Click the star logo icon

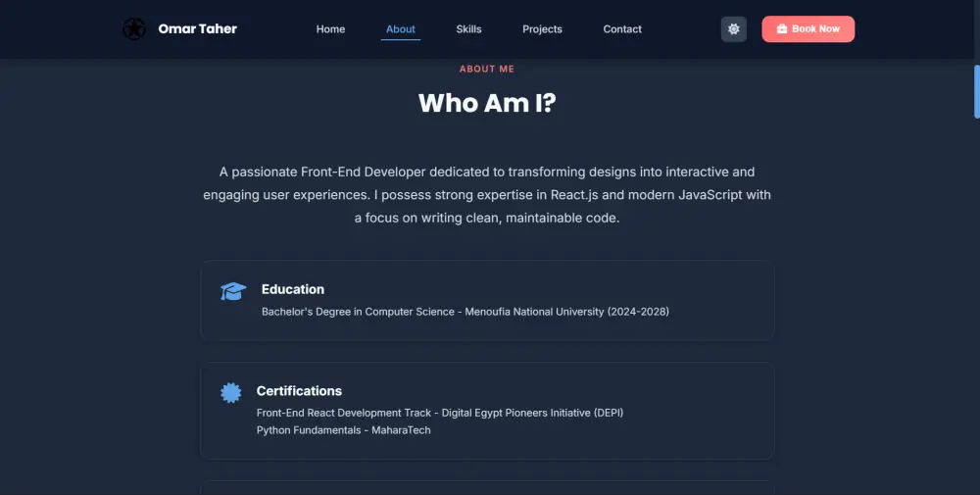(x=134, y=29)
